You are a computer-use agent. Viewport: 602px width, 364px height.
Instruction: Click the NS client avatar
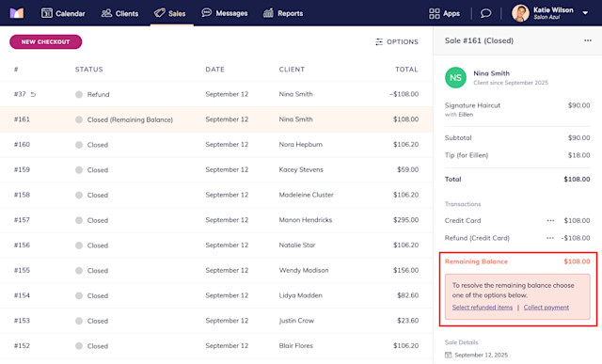(455, 77)
